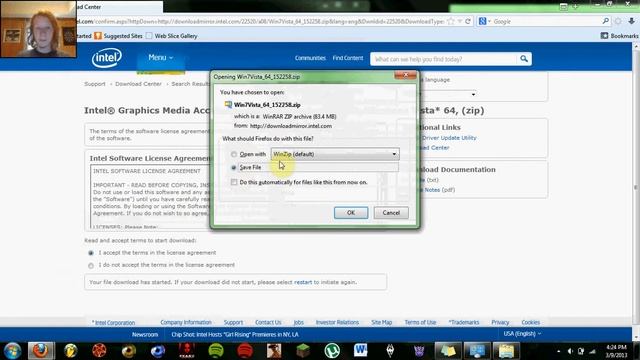Open the Privacy footer link
The image size is (640, 360).
pos(500,322)
